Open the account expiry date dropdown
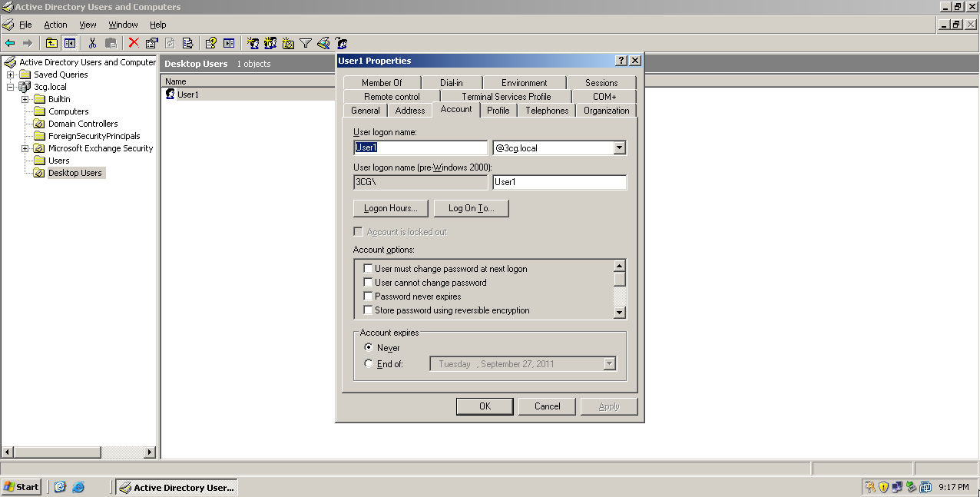 coord(610,364)
